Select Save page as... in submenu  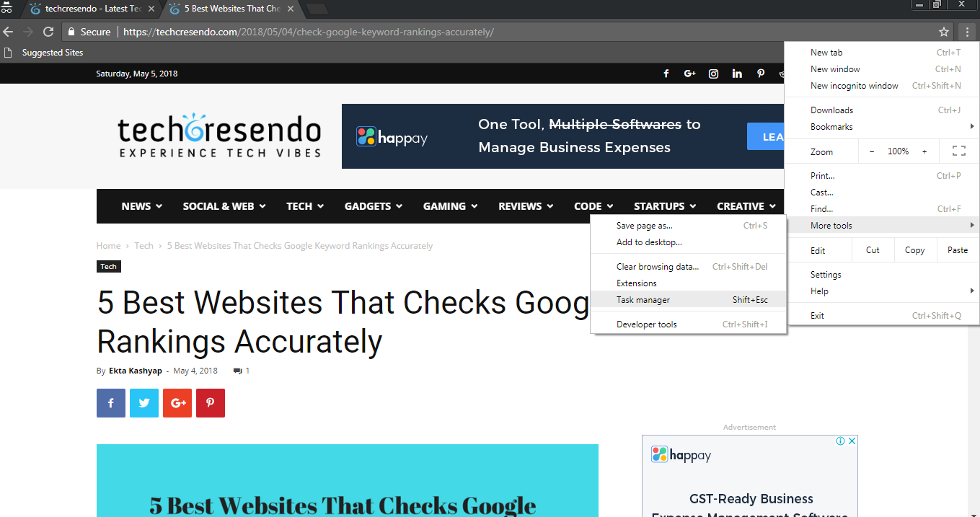[689, 226]
